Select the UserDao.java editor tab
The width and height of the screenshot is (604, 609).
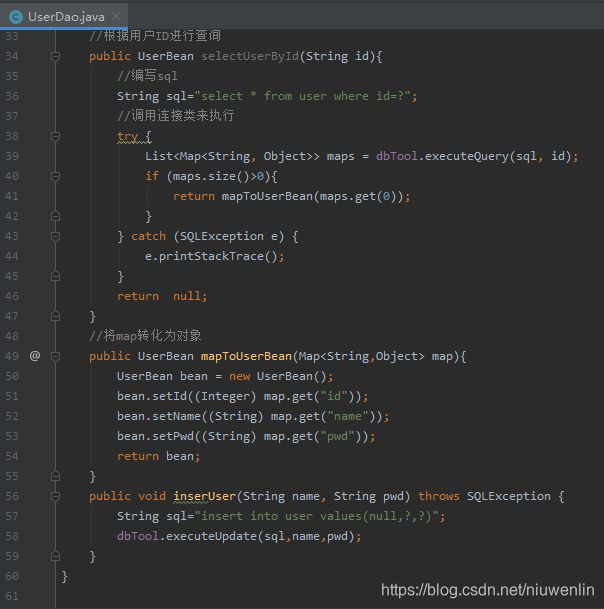click(x=64, y=16)
